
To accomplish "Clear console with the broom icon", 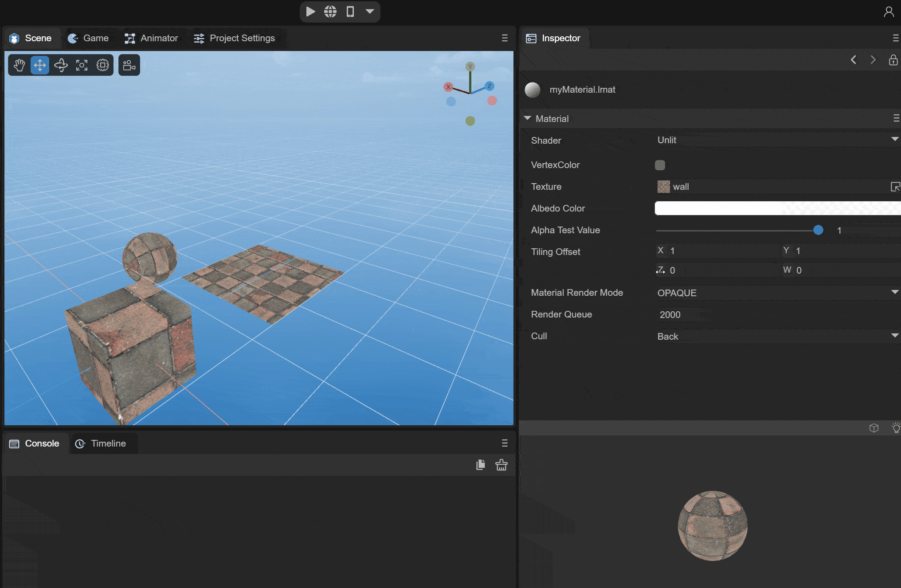I will 501,465.
